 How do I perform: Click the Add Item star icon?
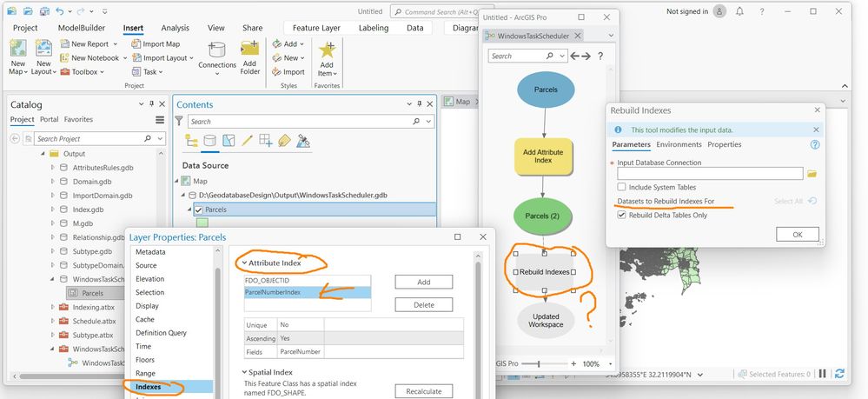coord(327,50)
